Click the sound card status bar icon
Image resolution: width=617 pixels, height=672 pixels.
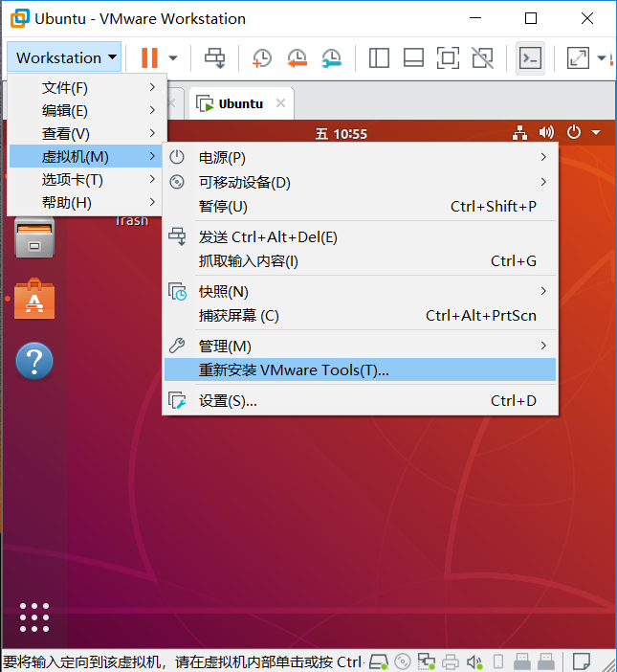point(474,662)
